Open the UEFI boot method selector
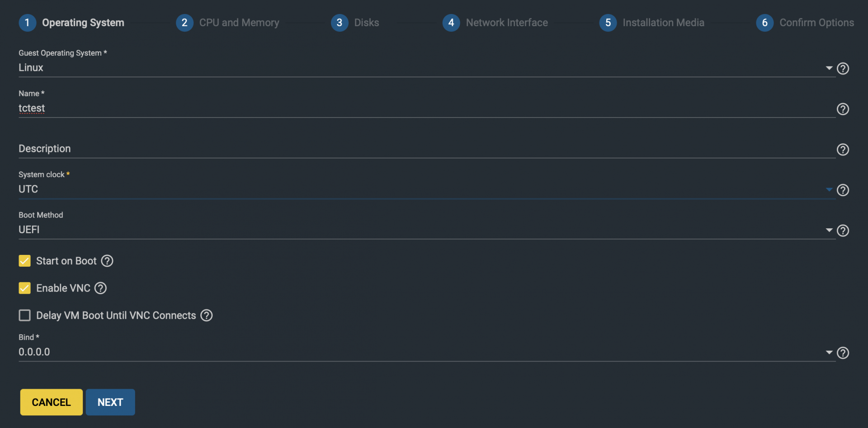 click(x=427, y=230)
